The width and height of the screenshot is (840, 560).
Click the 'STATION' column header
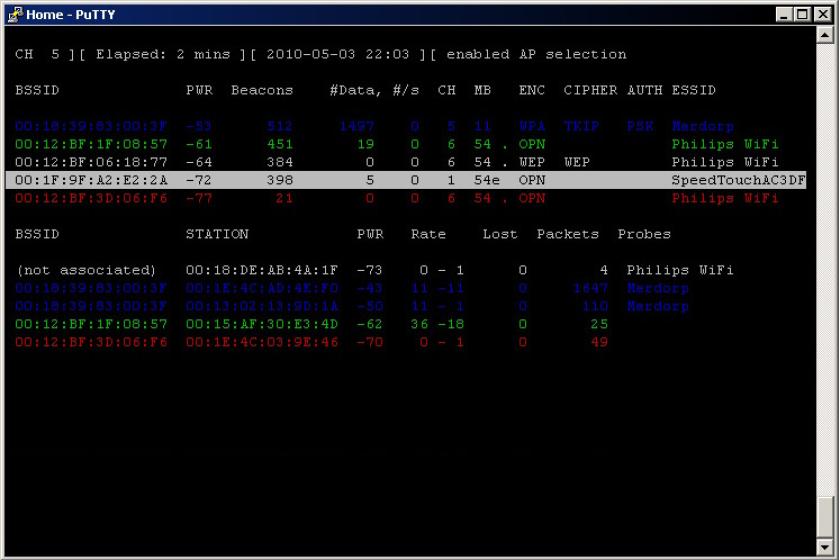coord(217,234)
